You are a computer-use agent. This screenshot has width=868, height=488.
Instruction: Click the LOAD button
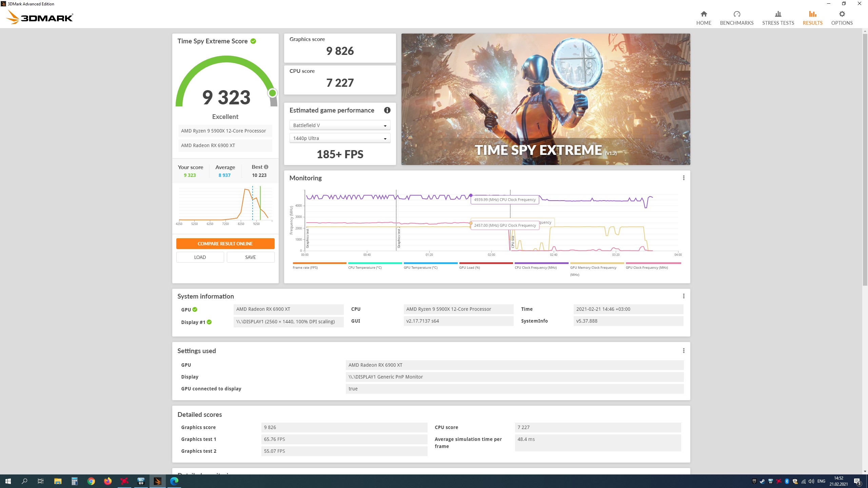(200, 257)
